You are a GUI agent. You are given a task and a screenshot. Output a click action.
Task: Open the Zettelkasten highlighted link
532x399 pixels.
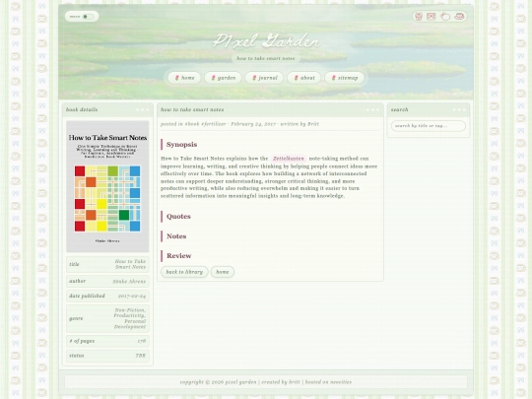tap(289, 159)
